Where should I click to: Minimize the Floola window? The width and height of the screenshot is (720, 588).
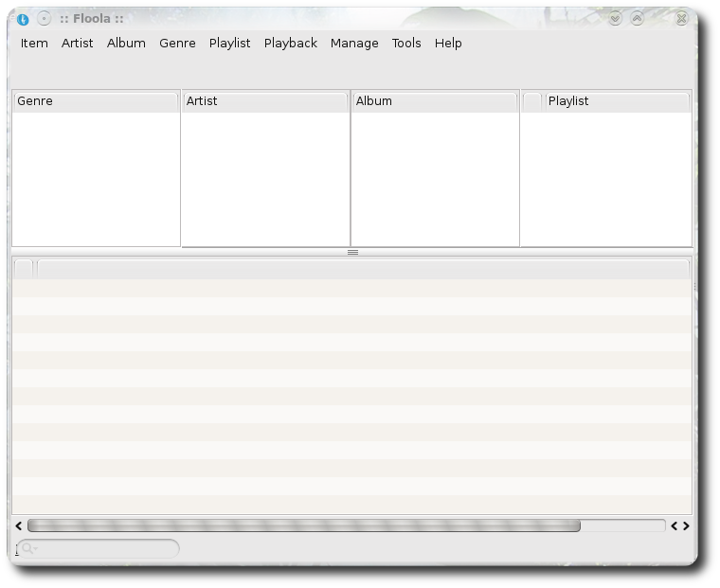615,19
